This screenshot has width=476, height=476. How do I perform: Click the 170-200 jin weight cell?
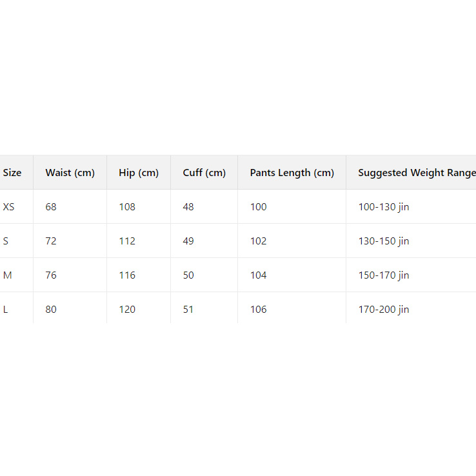[x=384, y=310]
